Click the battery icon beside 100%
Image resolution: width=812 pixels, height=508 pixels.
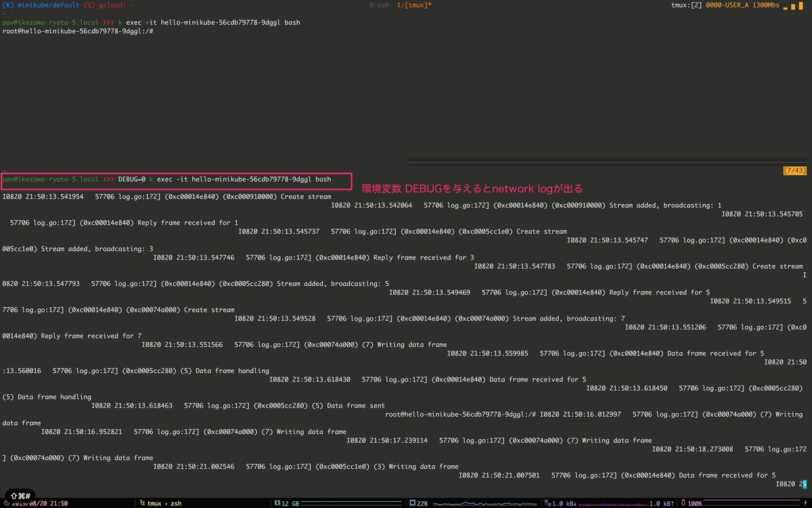[683, 503]
